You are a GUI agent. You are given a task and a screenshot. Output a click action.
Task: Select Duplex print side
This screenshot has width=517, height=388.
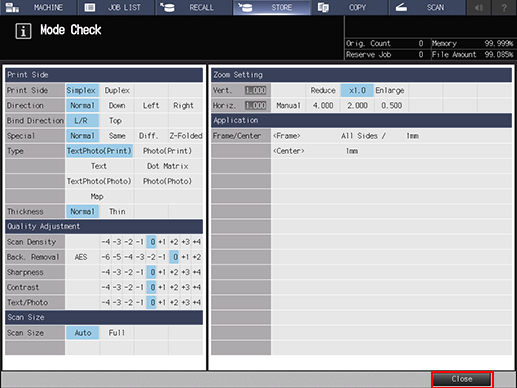tap(117, 90)
